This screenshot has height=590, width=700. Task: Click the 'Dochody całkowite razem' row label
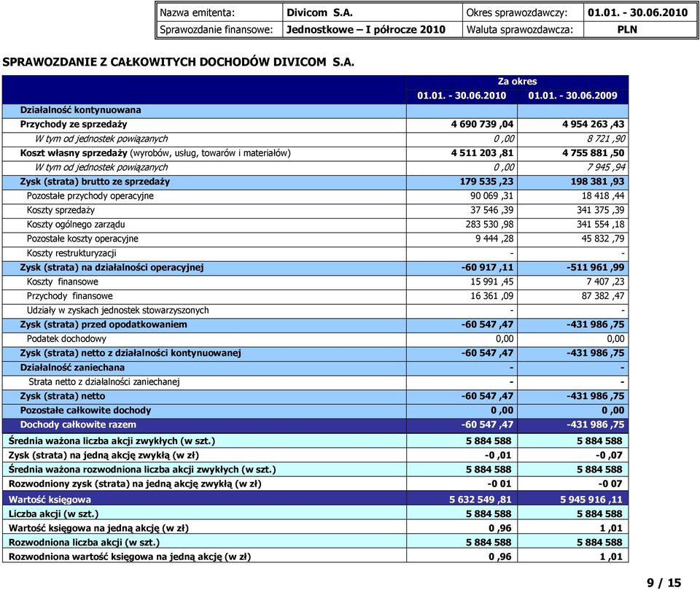(78, 424)
